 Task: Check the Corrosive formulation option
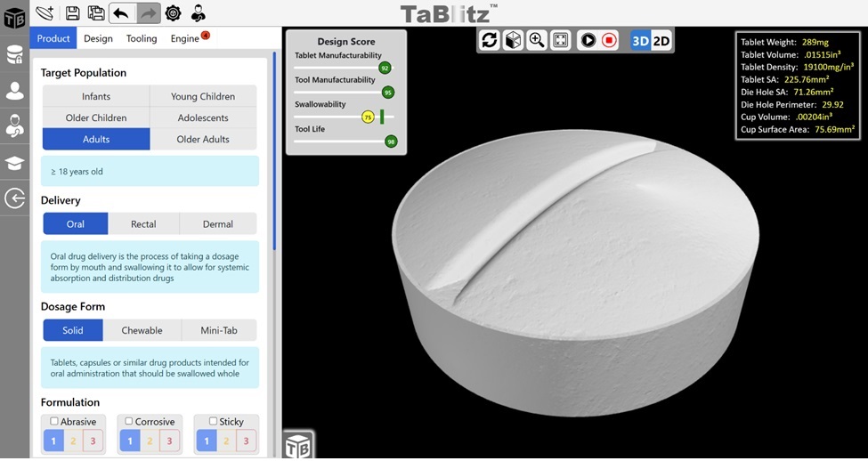129,421
